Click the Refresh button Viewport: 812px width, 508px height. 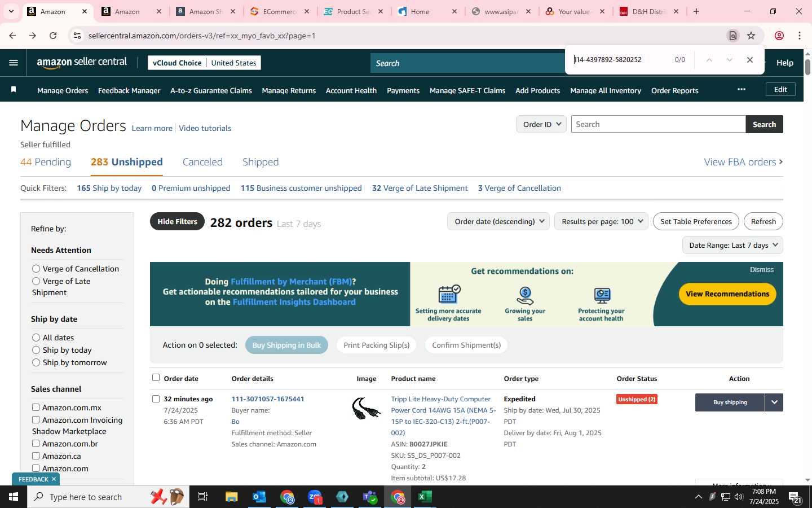pyautogui.click(x=764, y=221)
